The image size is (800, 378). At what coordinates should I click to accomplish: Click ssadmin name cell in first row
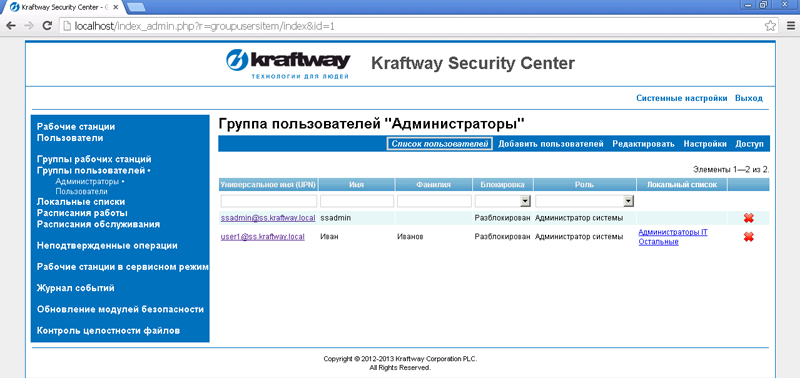pos(335,218)
